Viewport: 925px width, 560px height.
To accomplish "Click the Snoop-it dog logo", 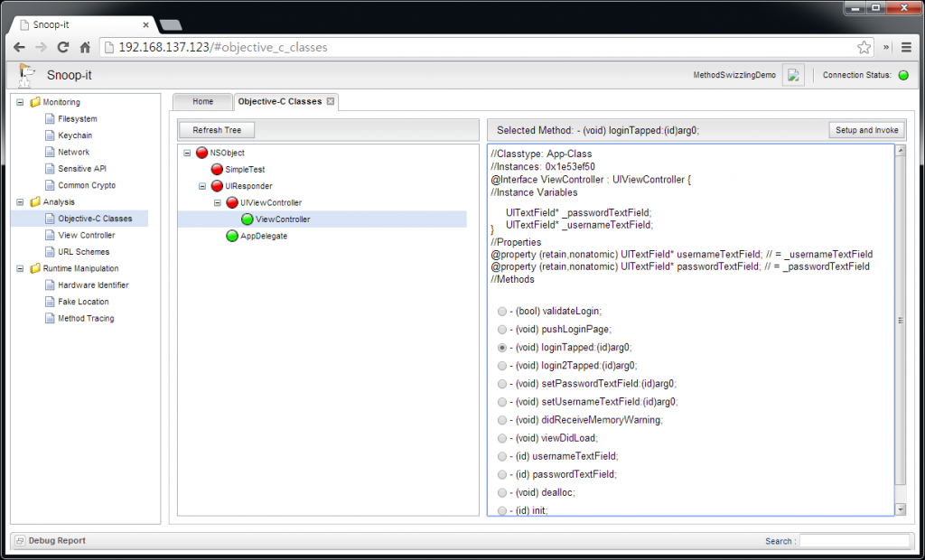I will point(27,76).
